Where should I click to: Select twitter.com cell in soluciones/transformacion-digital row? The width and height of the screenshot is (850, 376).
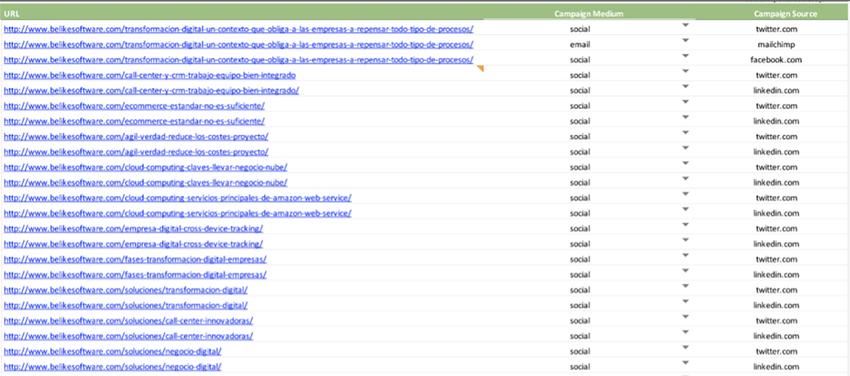point(776,290)
